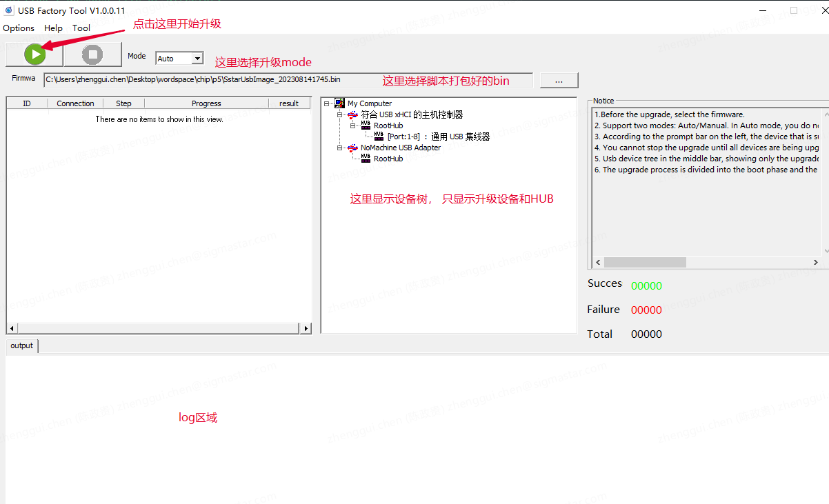Click the first RootHub hub icon

click(x=366, y=125)
